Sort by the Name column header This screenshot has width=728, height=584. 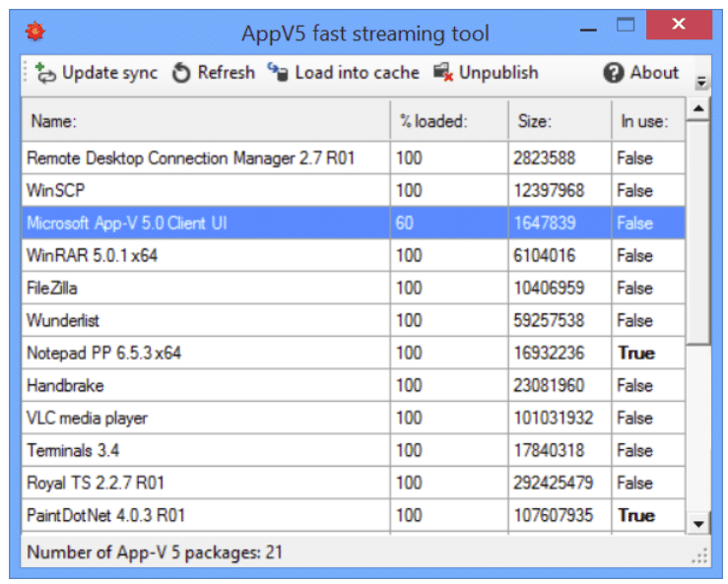[206, 121]
